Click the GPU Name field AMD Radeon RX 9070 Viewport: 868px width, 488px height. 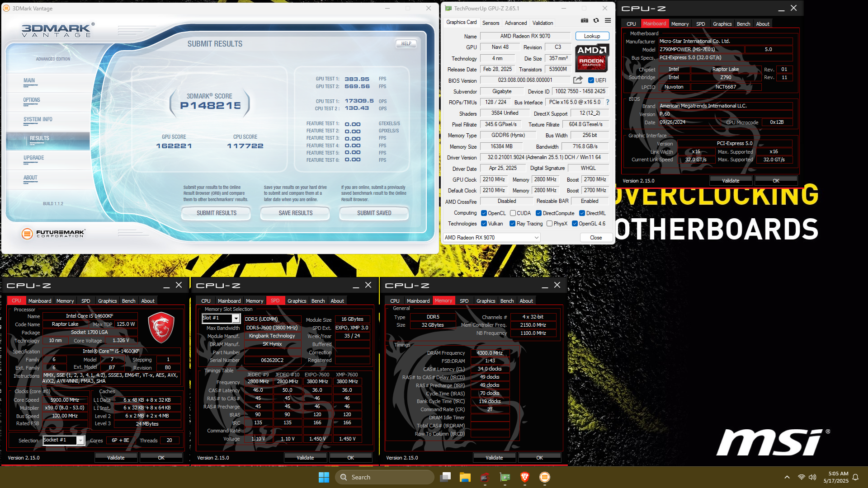(525, 36)
